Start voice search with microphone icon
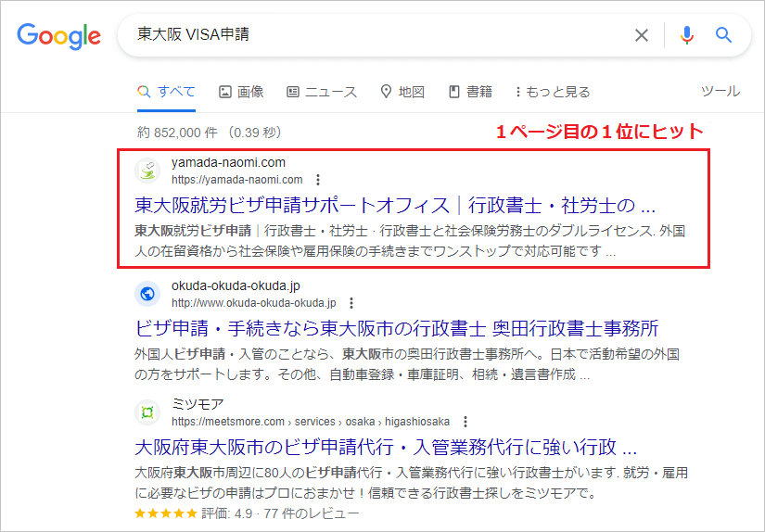 [x=687, y=35]
